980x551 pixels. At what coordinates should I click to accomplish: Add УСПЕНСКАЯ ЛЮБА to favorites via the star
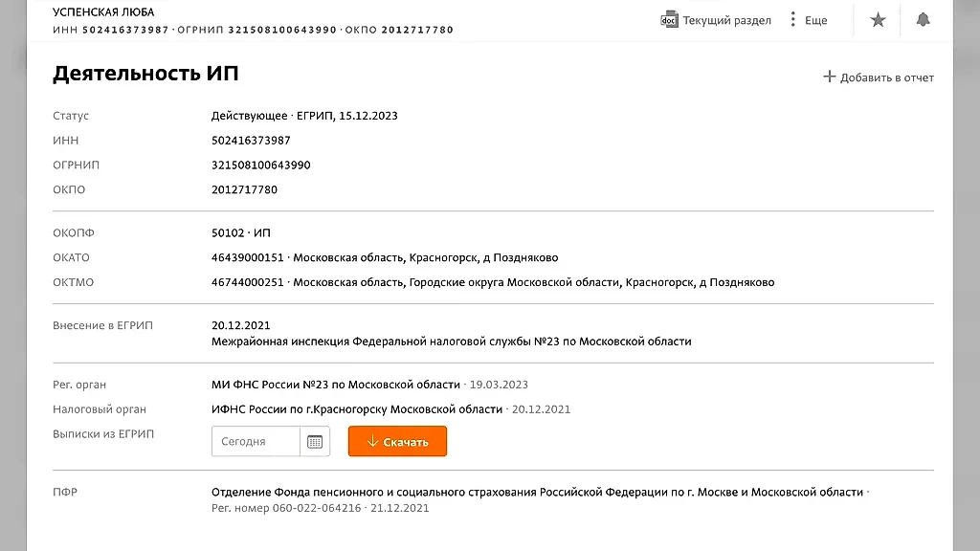[877, 18]
